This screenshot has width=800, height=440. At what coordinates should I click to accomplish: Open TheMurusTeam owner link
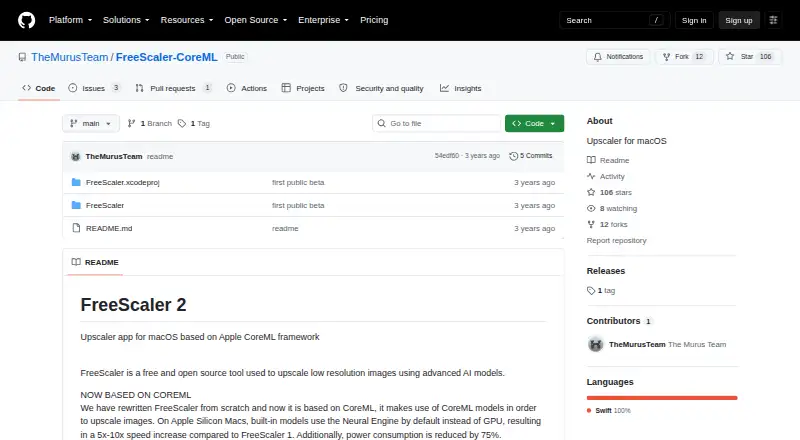[69, 57]
